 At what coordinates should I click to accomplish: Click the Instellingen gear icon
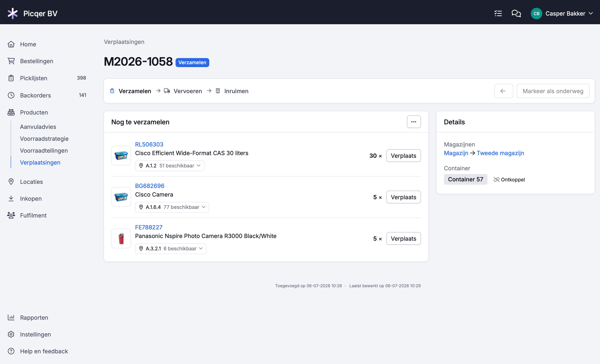coord(11,334)
